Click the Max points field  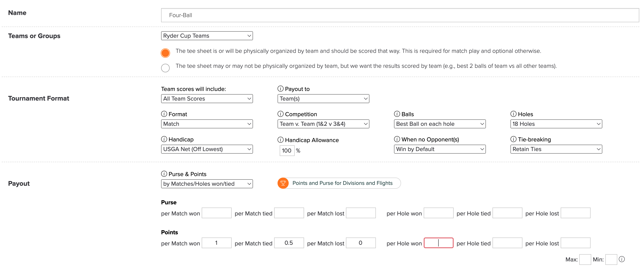pos(585,260)
